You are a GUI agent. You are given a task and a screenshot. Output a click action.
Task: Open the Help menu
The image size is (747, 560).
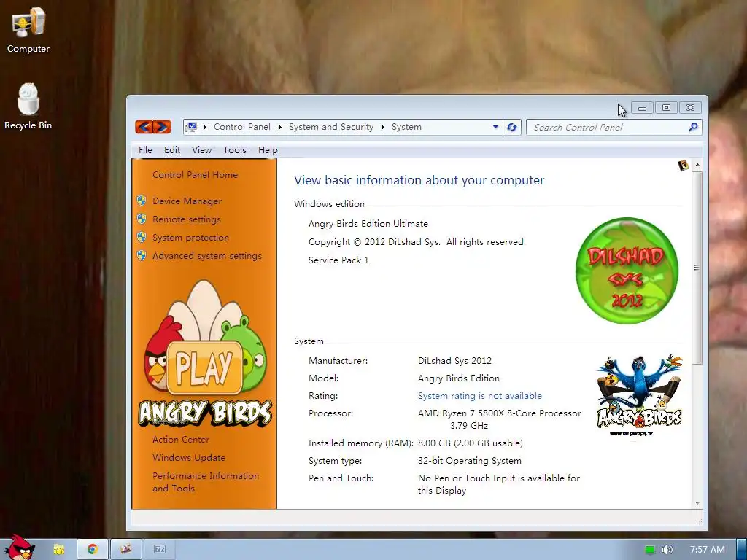[x=268, y=150]
